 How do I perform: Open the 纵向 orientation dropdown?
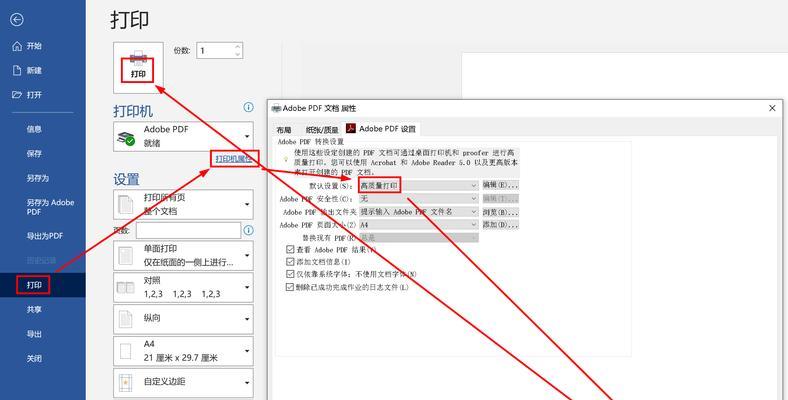(183, 319)
